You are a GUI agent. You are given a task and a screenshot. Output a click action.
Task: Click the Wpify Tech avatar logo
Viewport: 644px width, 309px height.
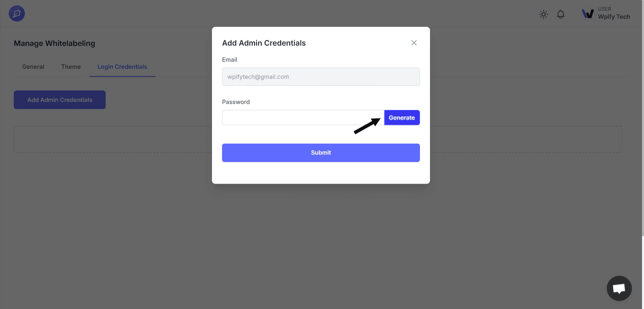[588, 13]
